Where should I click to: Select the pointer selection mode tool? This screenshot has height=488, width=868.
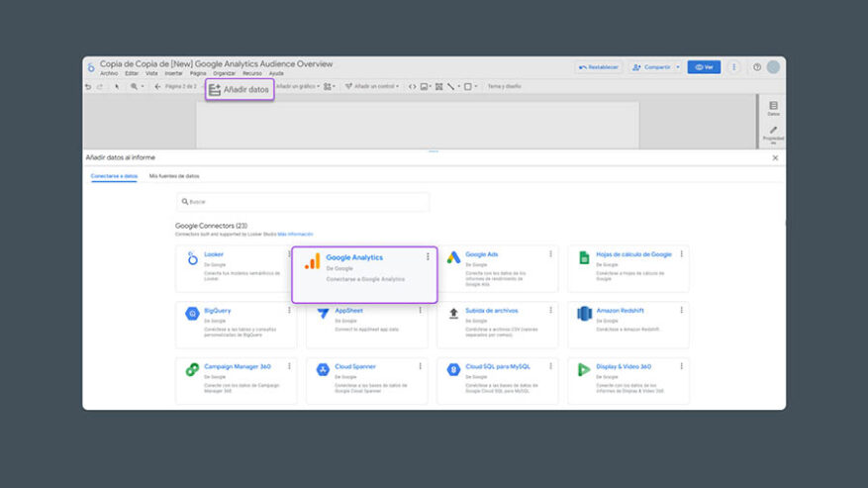tap(117, 86)
